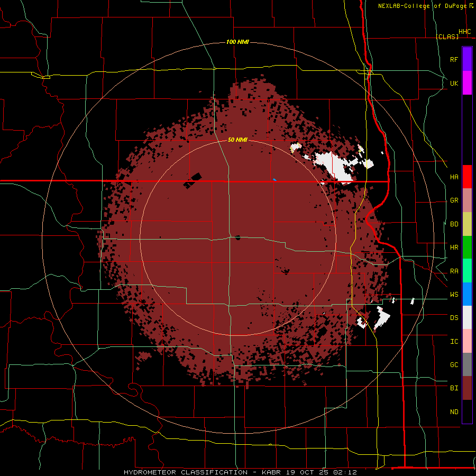This screenshot has height=476, width=476.
Task: Click the purple RF color swatch
Action: (x=467, y=59)
